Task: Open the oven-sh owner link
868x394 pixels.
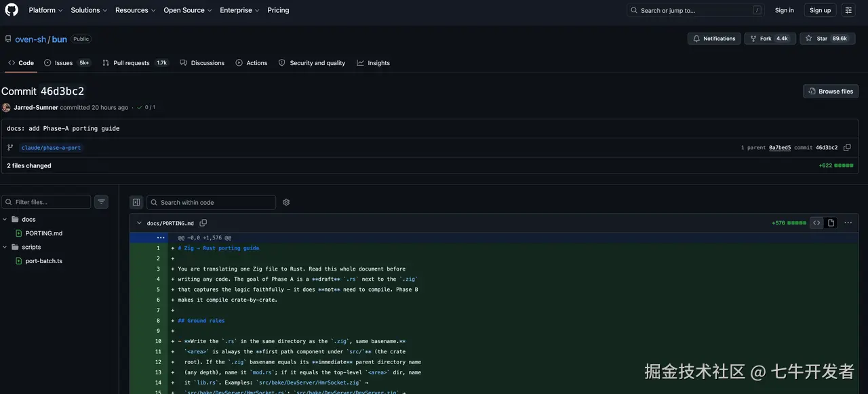Action: pos(31,39)
